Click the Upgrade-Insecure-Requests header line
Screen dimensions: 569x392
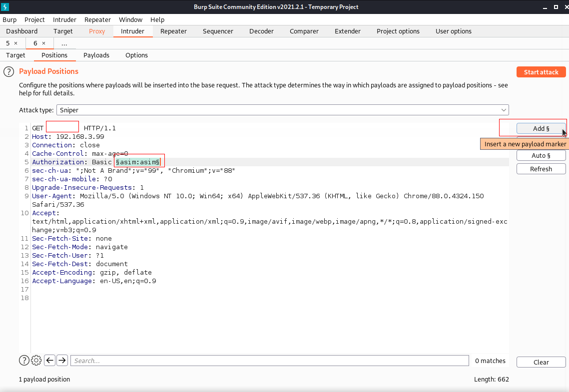[x=88, y=187]
